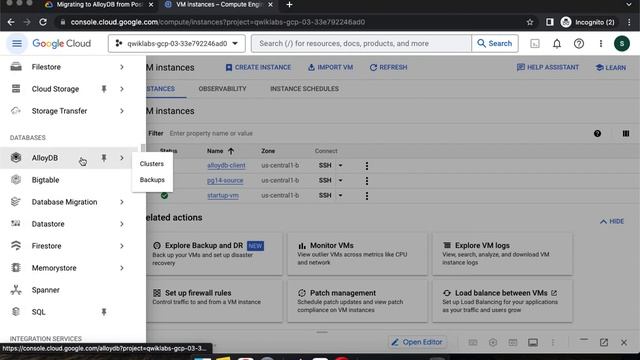The width and height of the screenshot is (640, 360).
Task: Hide the related actions section
Action: click(612, 221)
